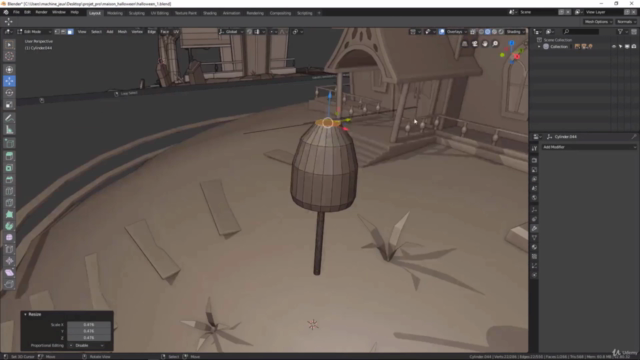Switch to the Modeling workspace tab

(x=115, y=13)
